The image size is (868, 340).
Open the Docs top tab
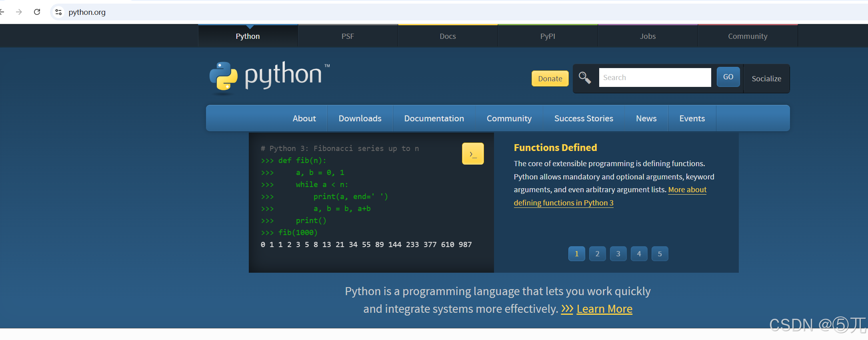click(448, 36)
